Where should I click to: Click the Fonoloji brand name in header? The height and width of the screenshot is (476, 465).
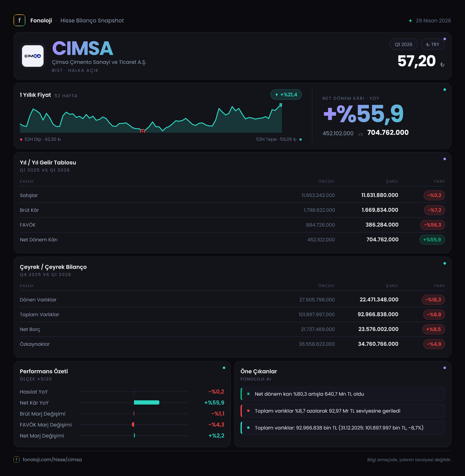click(x=41, y=21)
